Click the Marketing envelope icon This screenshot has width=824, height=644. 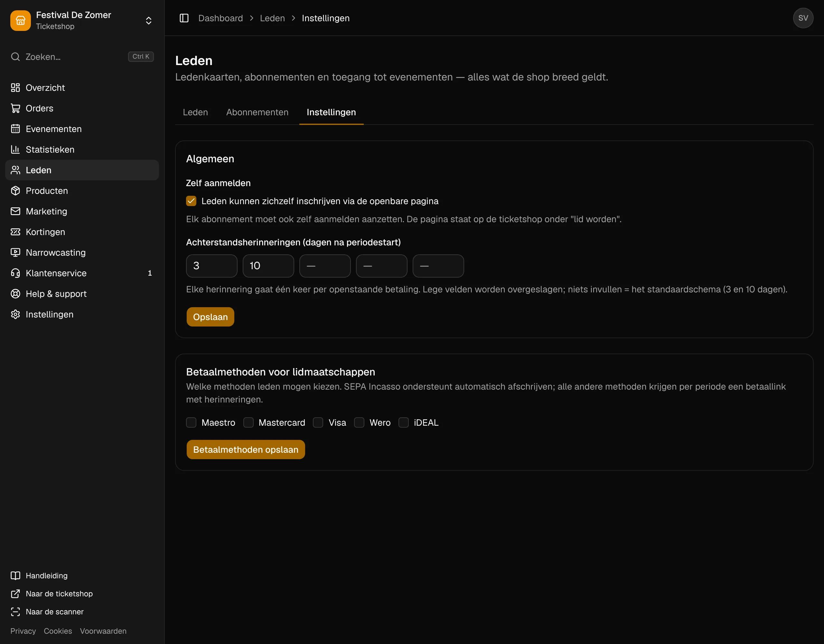click(x=15, y=212)
